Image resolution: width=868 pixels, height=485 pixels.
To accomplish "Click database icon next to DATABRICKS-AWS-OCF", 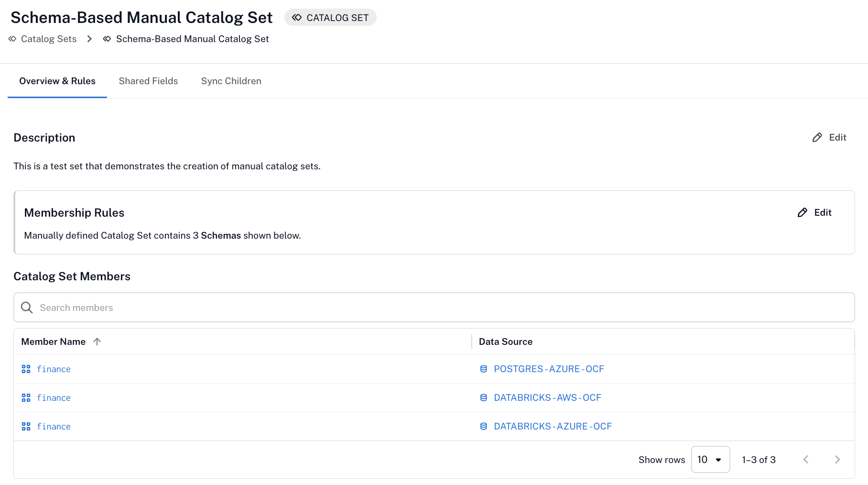I will click(484, 397).
